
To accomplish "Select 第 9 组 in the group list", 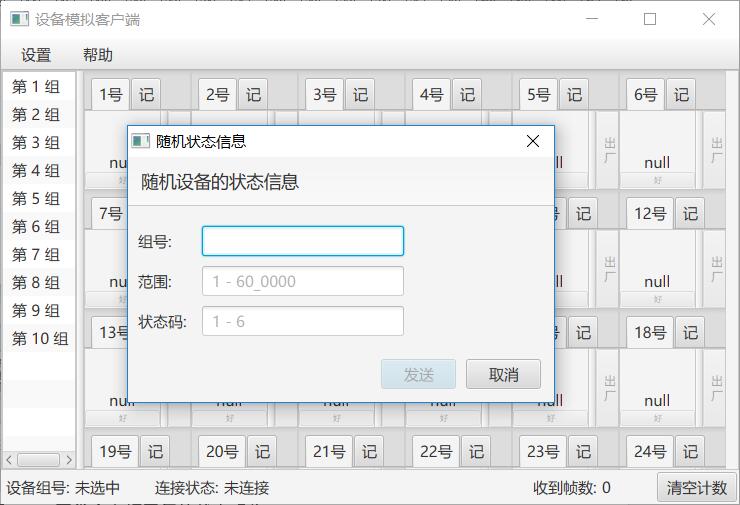I will click(x=39, y=311).
